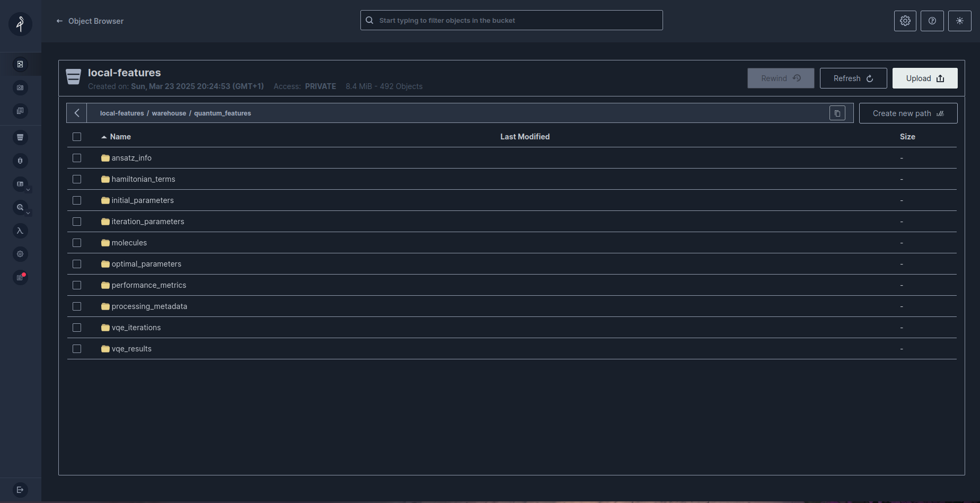Click the Buckets sidebar icon

tap(20, 137)
